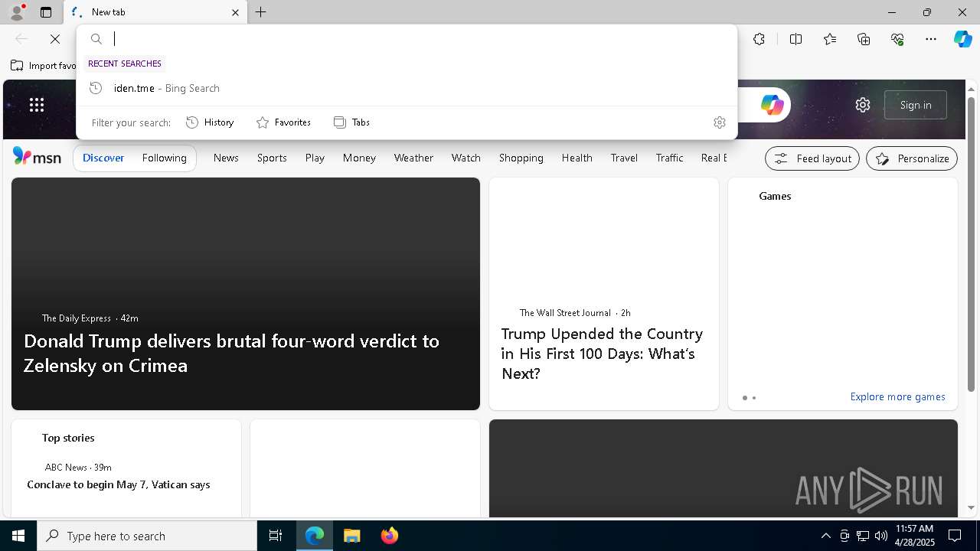Open the Weather category
This screenshot has width=980, height=551.
[x=413, y=158]
